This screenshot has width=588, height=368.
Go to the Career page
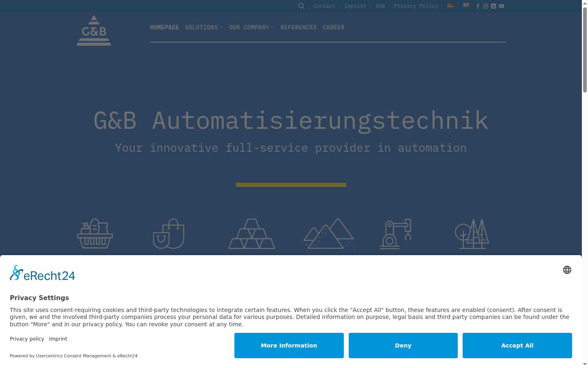point(334,27)
